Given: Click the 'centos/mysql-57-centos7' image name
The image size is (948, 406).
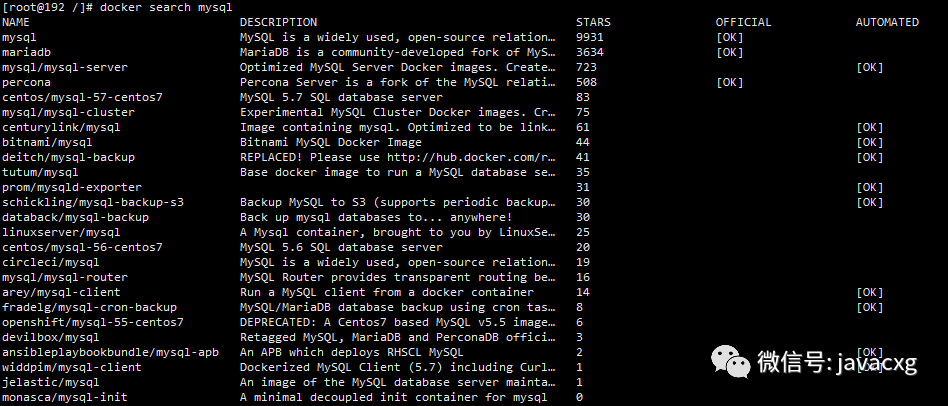Looking at the screenshot, I should tap(82, 97).
